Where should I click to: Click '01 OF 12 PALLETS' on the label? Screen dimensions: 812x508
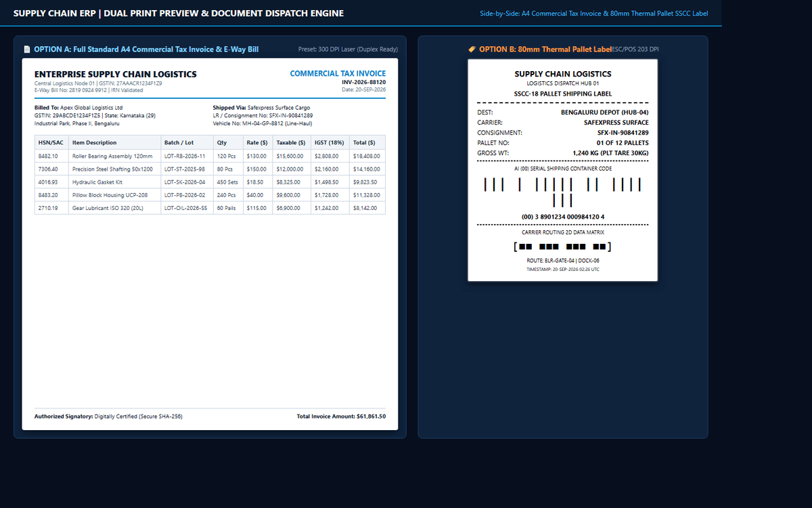click(x=623, y=143)
